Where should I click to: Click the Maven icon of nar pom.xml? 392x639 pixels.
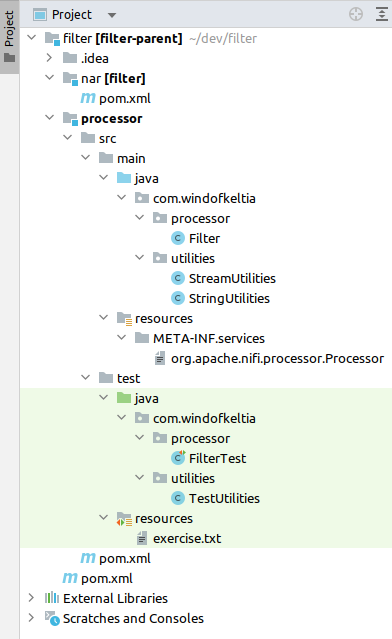88,98
